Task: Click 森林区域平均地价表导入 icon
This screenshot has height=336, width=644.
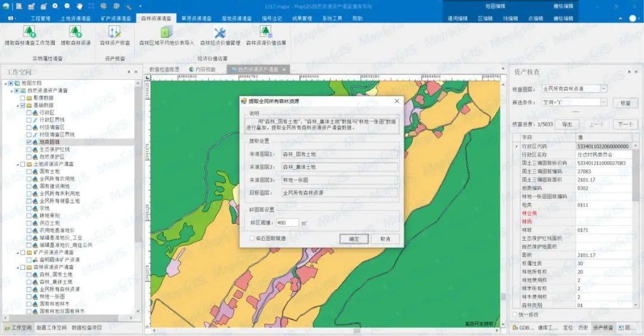Action: [166, 32]
